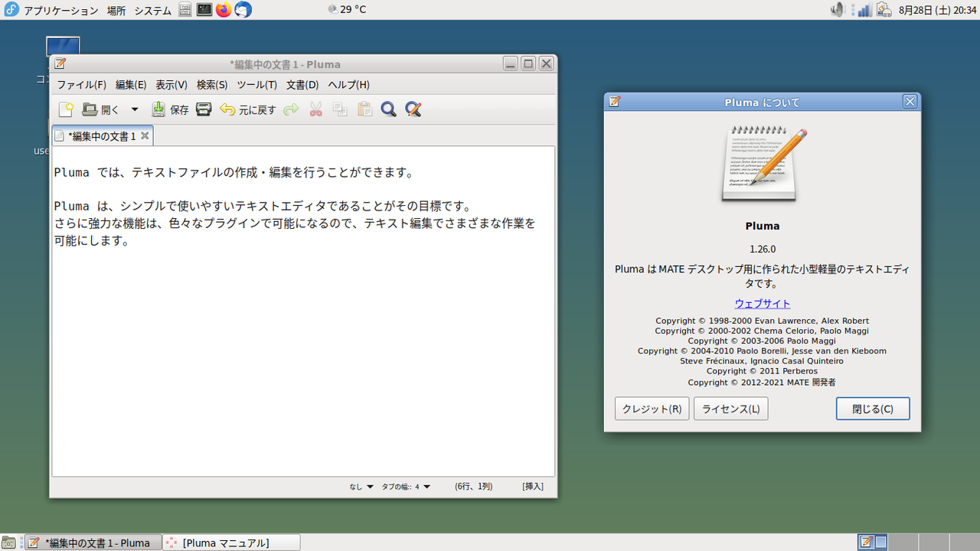Click the Pluma について dialog title icon
Image resolution: width=980 pixels, height=551 pixels.
pyautogui.click(x=614, y=102)
